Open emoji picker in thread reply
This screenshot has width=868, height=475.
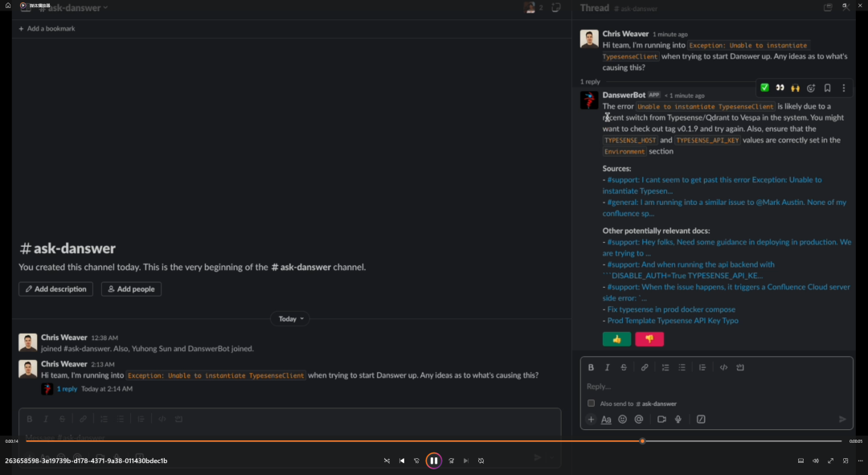622,419
